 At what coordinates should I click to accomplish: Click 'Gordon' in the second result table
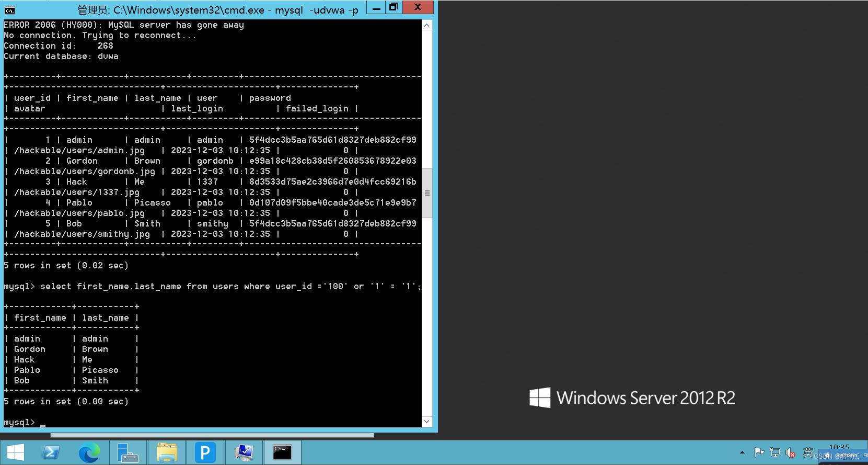(x=30, y=349)
